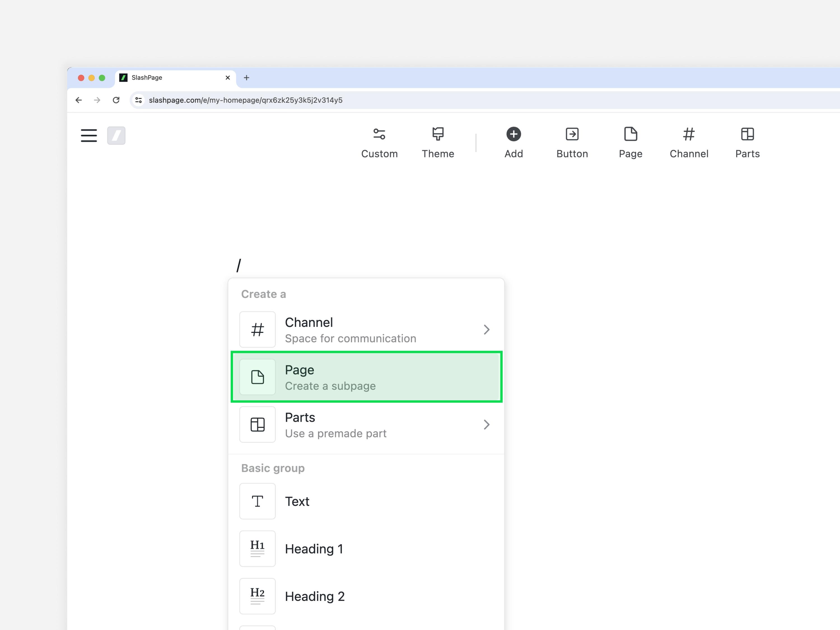Open the hamburger navigation menu
This screenshot has height=630, width=840.
[x=88, y=136]
